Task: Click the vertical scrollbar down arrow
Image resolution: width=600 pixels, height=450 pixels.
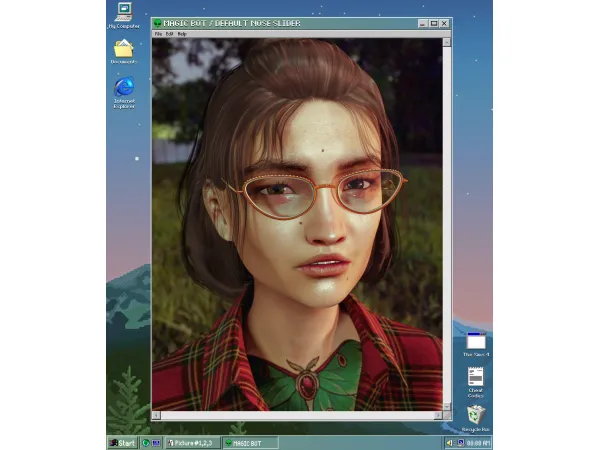Action: coord(447,407)
